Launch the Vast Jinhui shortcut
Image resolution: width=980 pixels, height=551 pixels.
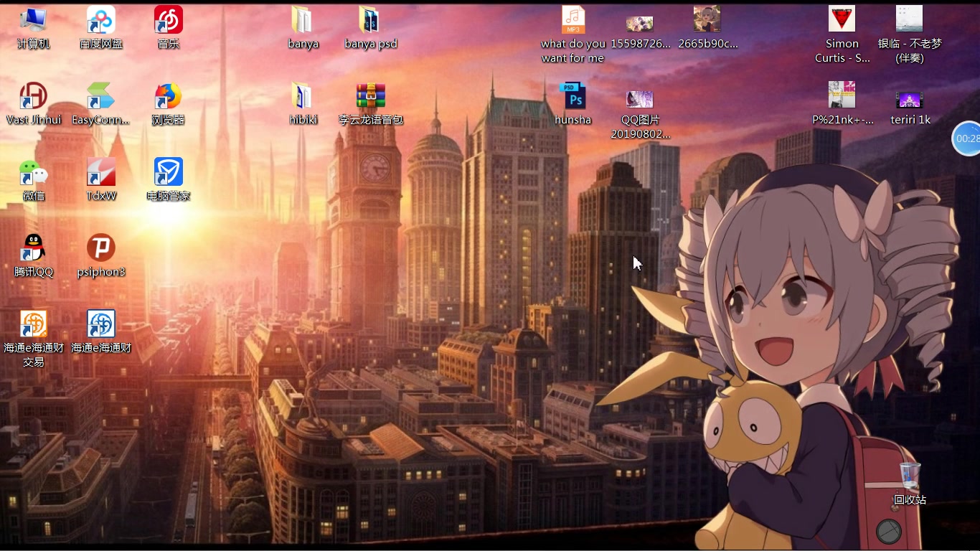coord(34,96)
